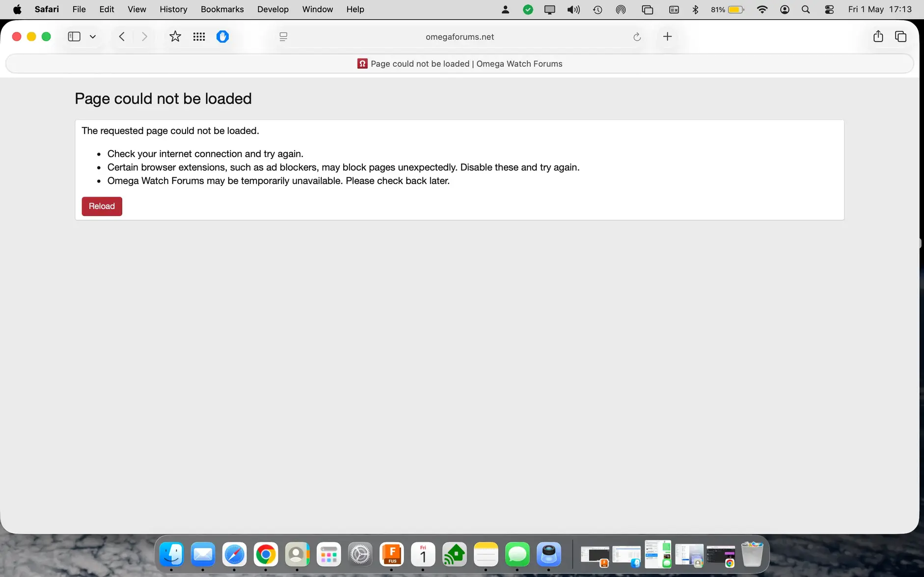Expand the sidebar tab group dropdown
924x577 pixels.
click(x=93, y=37)
